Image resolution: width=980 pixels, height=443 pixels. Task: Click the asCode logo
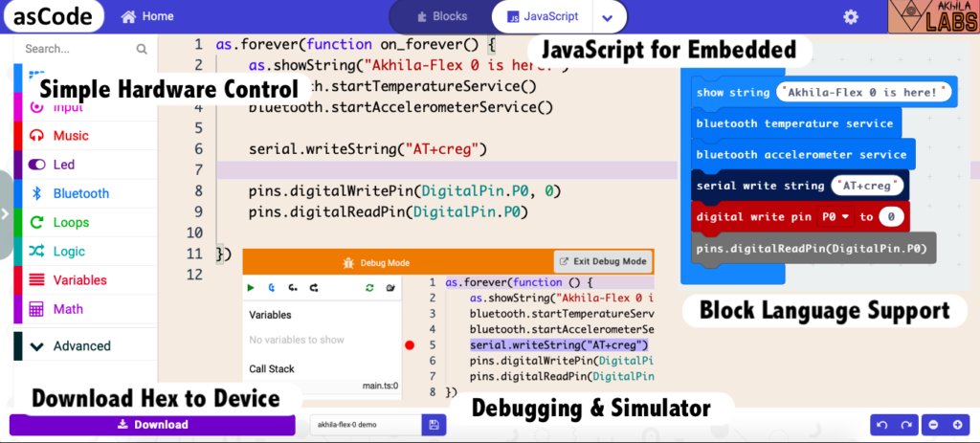click(54, 16)
